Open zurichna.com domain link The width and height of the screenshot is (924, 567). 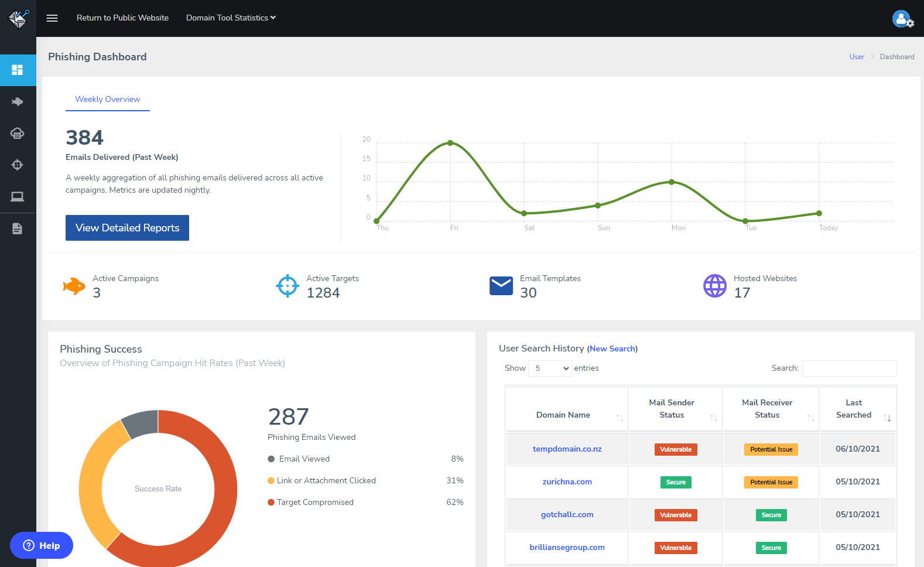click(x=567, y=482)
